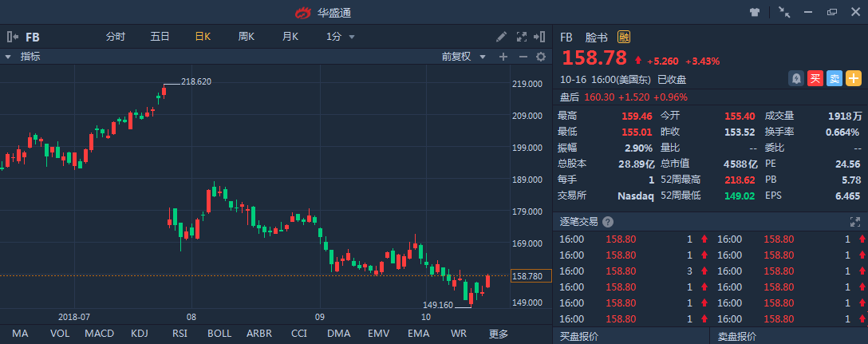
Task: Enable the MA indicator
Action: click(20, 334)
